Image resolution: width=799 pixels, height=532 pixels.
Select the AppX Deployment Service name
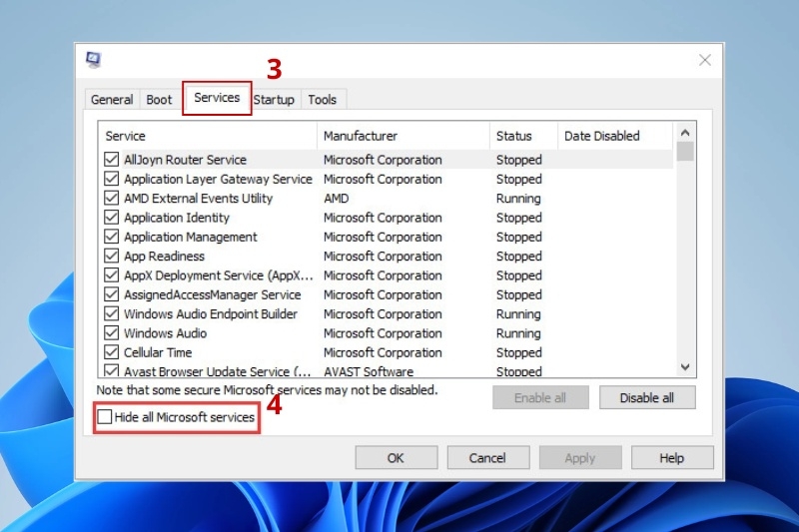(219, 275)
